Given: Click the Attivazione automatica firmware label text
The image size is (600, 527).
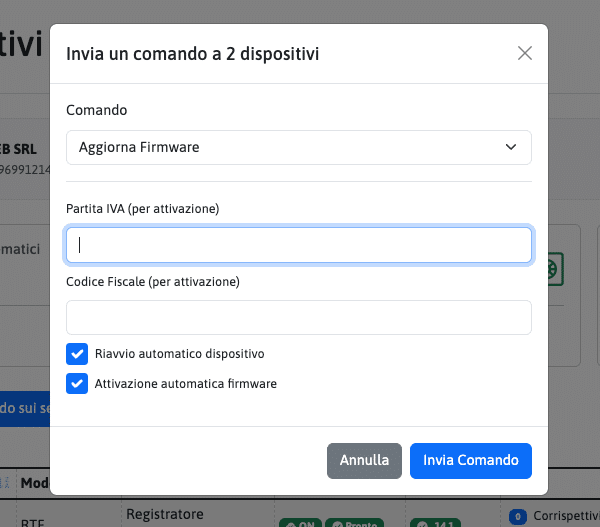Looking at the screenshot, I should pyautogui.click(x=186, y=383).
